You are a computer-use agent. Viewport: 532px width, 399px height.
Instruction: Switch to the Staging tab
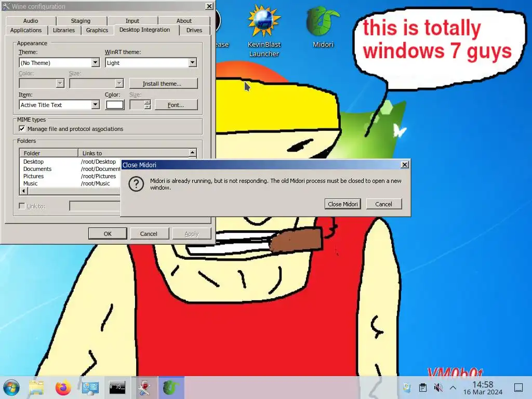(x=81, y=21)
